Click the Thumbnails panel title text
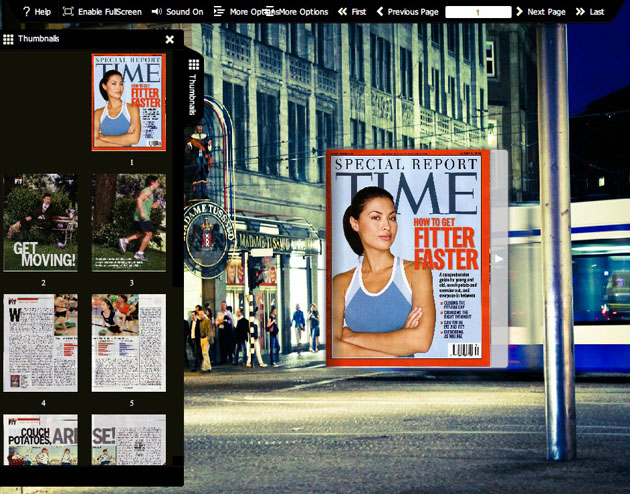630x494 pixels. tap(39, 39)
